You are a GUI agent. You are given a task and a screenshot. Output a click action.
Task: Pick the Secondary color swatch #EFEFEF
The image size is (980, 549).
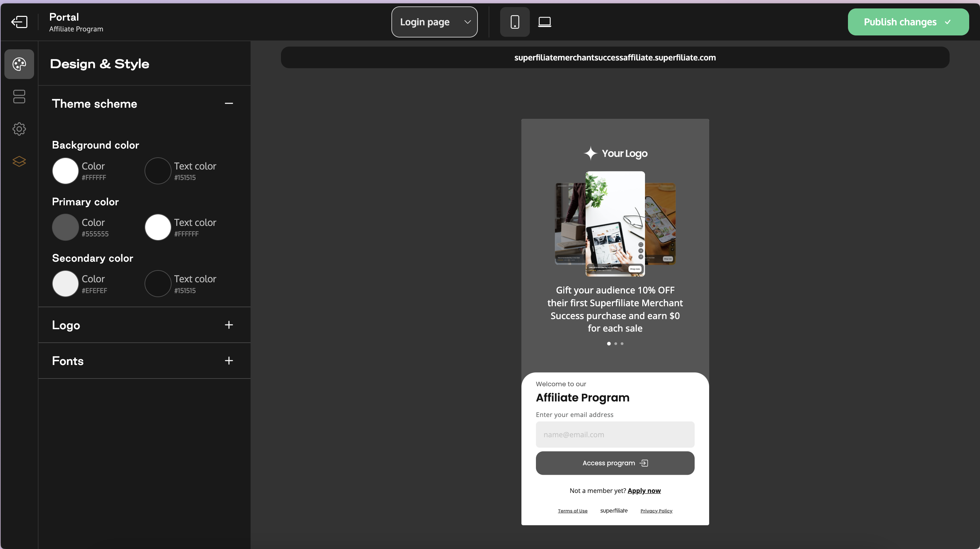65,283
